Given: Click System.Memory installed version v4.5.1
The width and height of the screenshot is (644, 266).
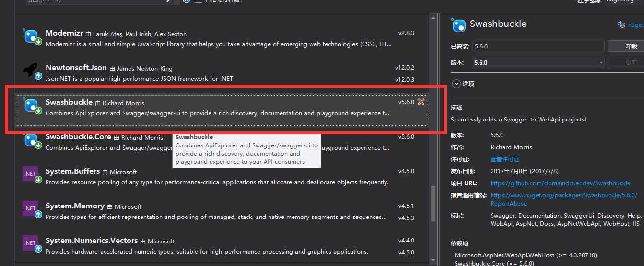Looking at the screenshot, I should coord(406,206).
